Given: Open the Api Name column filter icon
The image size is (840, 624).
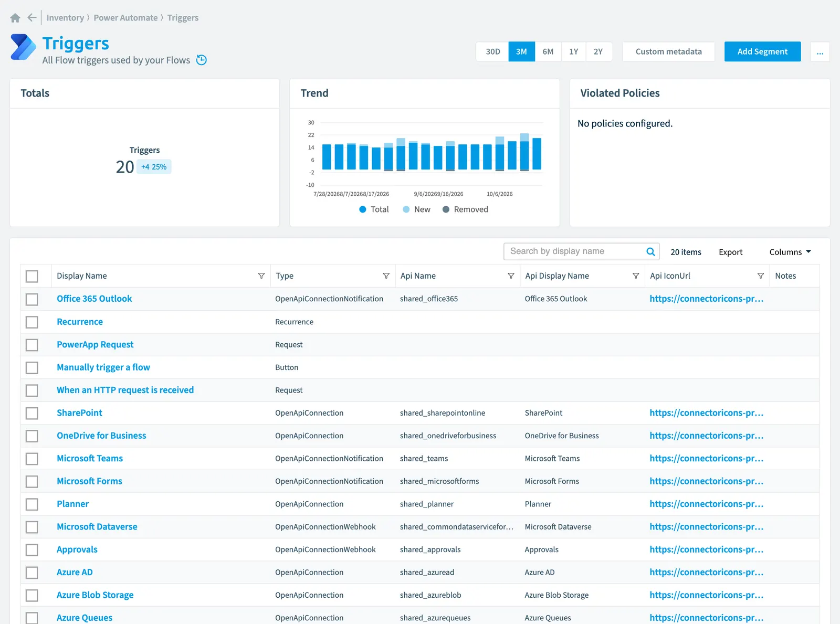Looking at the screenshot, I should (x=511, y=276).
